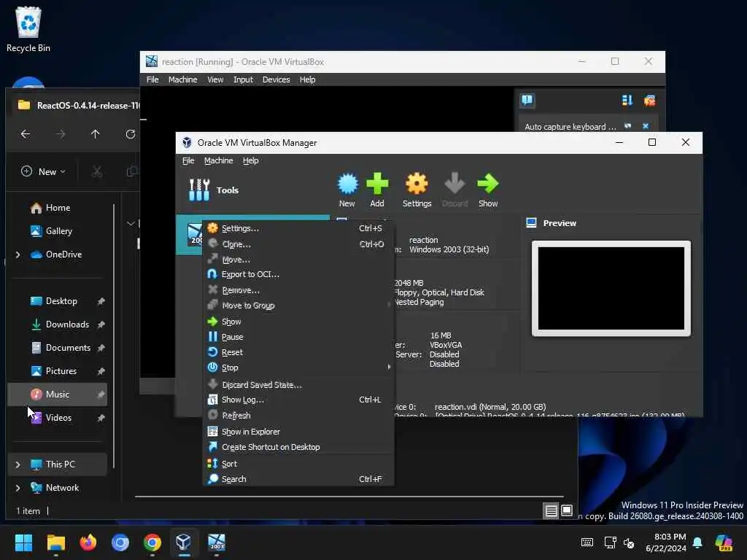Launch Google Chrome from the taskbar
747x560 pixels.
[x=152, y=542]
